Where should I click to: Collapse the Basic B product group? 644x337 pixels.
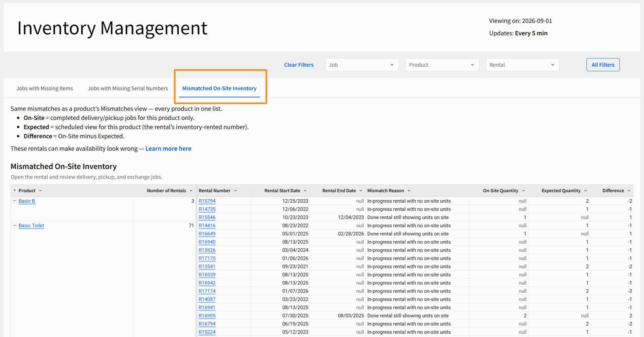14,201
